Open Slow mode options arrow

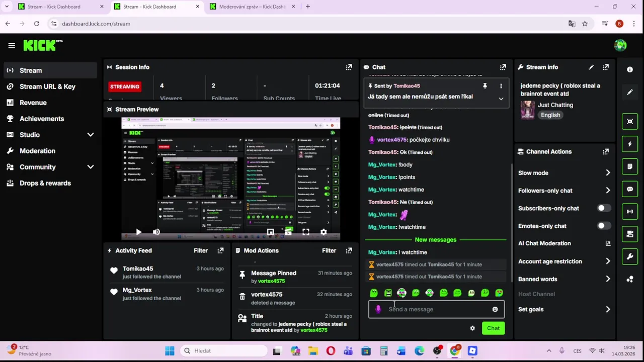click(608, 173)
